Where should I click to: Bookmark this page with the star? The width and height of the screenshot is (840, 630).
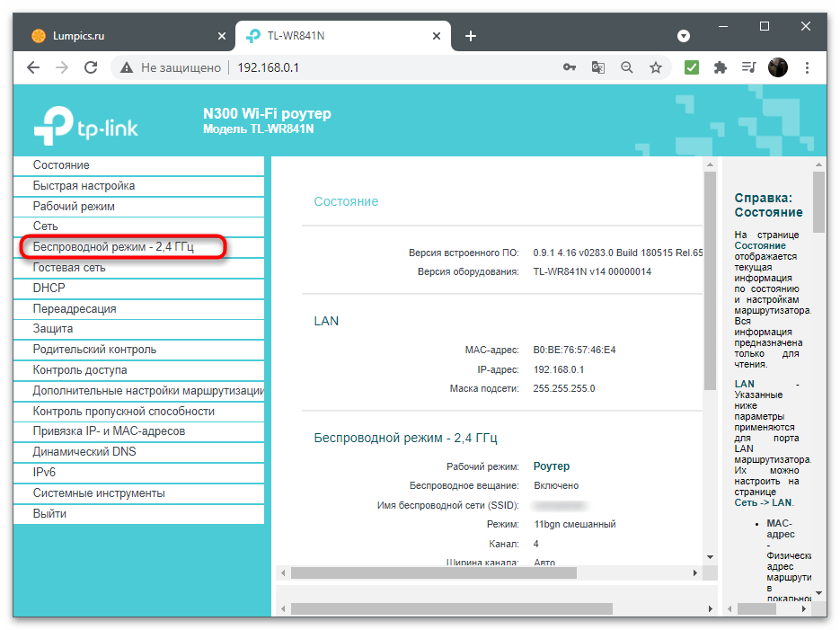click(656, 67)
